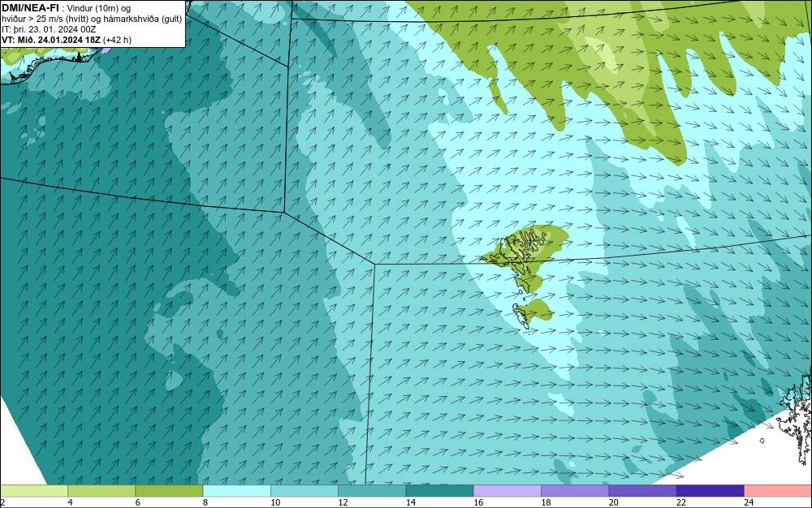The height and width of the screenshot is (508, 812).
Task: Click the scale value '2'
Action: (2, 502)
